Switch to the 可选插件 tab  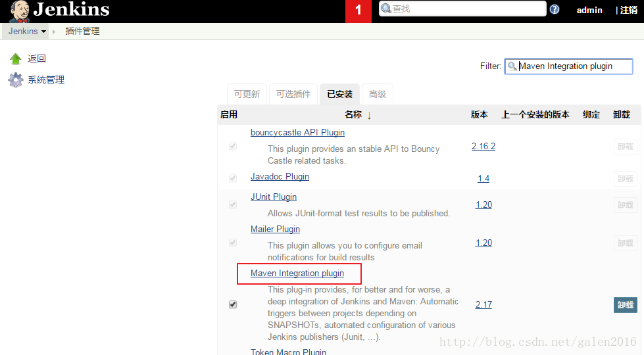(x=293, y=94)
